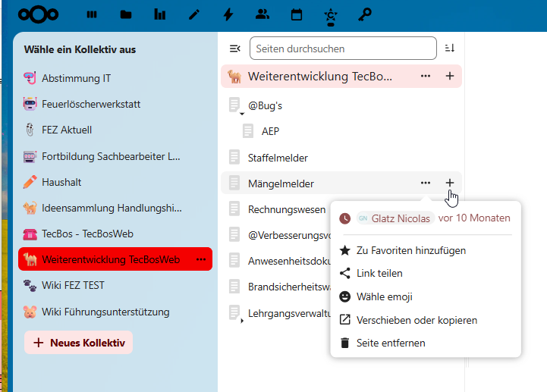Open the Contacts people icon
The width and height of the screenshot is (547, 392).
click(262, 14)
